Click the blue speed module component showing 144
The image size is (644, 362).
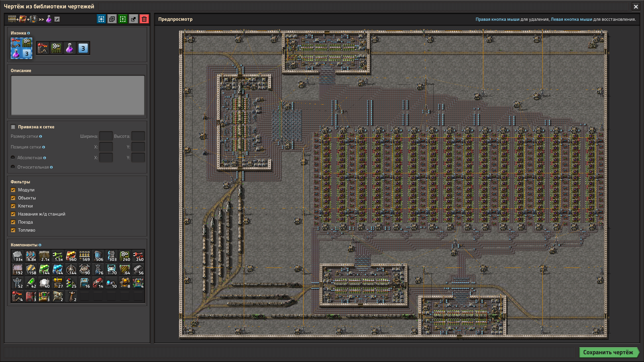[x=58, y=269]
